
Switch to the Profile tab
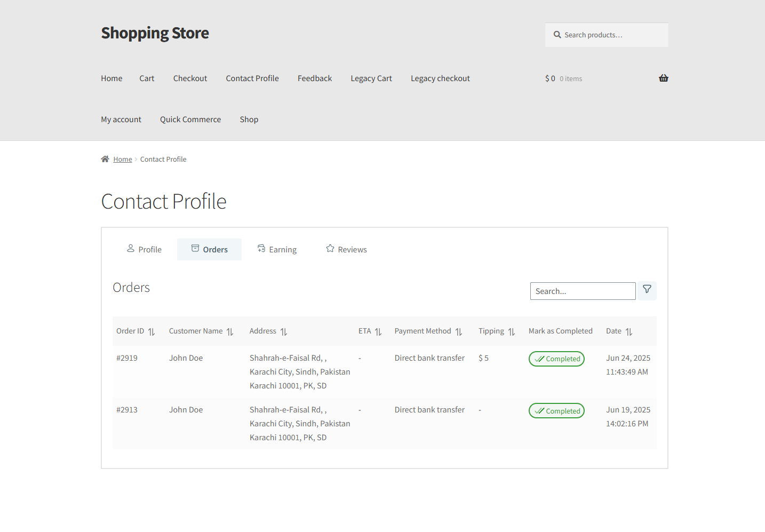pyautogui.click(x=144, y=249)
